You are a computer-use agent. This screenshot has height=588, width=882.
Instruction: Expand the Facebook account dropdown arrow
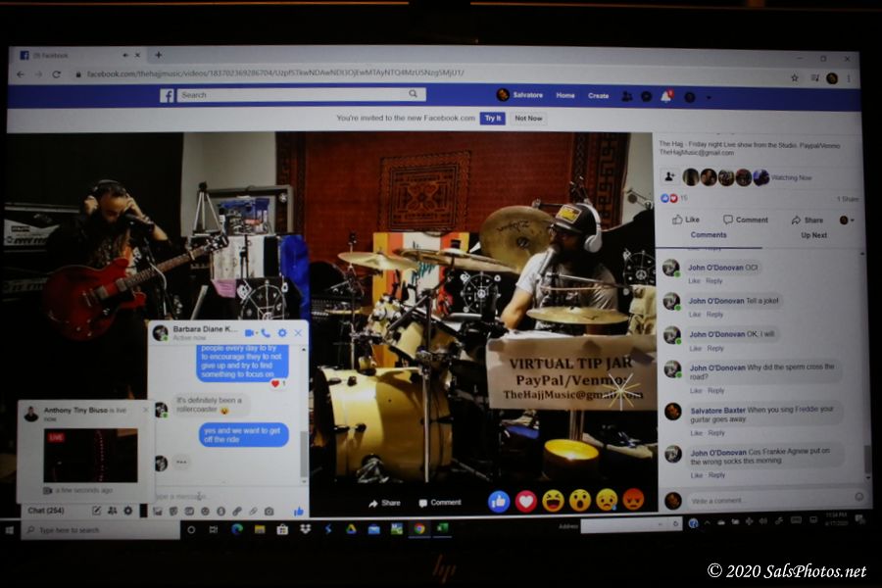(x=707, y=96)
